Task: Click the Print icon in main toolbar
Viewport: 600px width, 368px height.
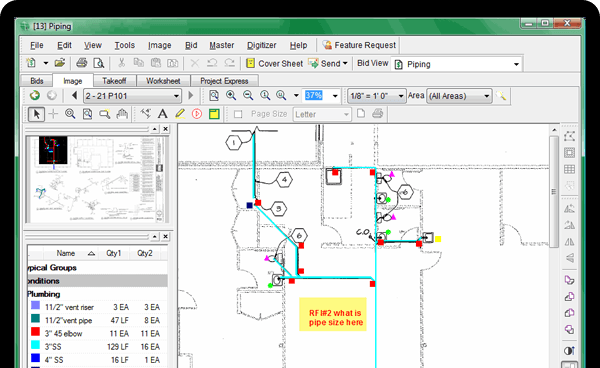Action: pos(82,63)
